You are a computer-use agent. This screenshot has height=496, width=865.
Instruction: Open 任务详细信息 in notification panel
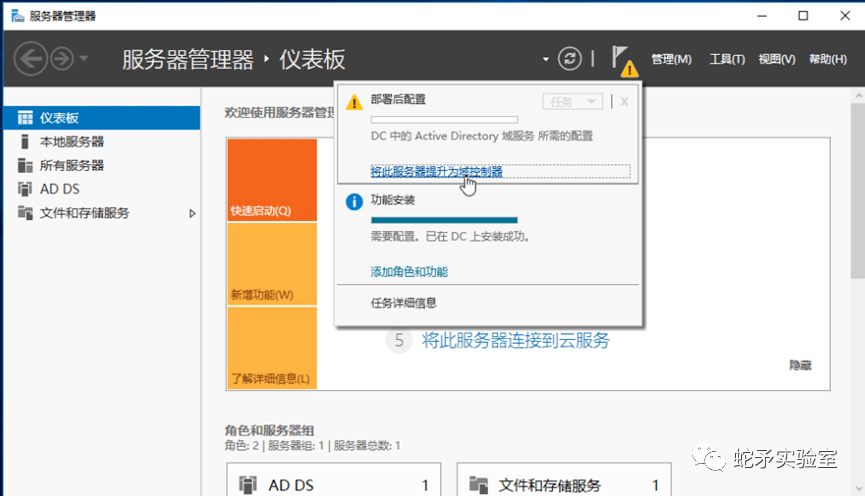[x=403, y=302]
